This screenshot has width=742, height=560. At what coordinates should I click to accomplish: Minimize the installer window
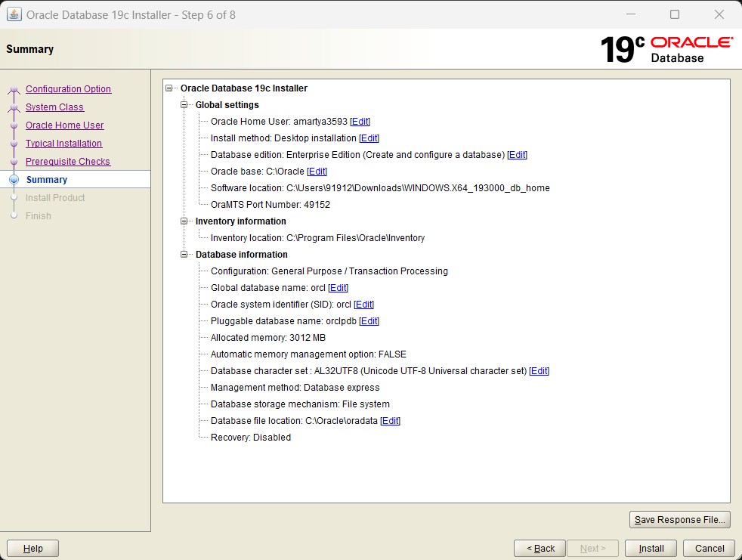pyautogui.click(x=630, y=14)
